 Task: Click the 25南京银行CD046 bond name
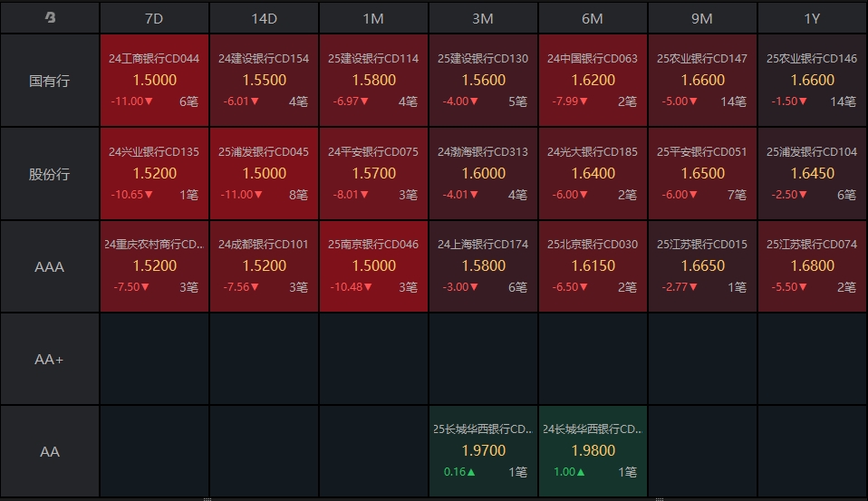(373, 244)
